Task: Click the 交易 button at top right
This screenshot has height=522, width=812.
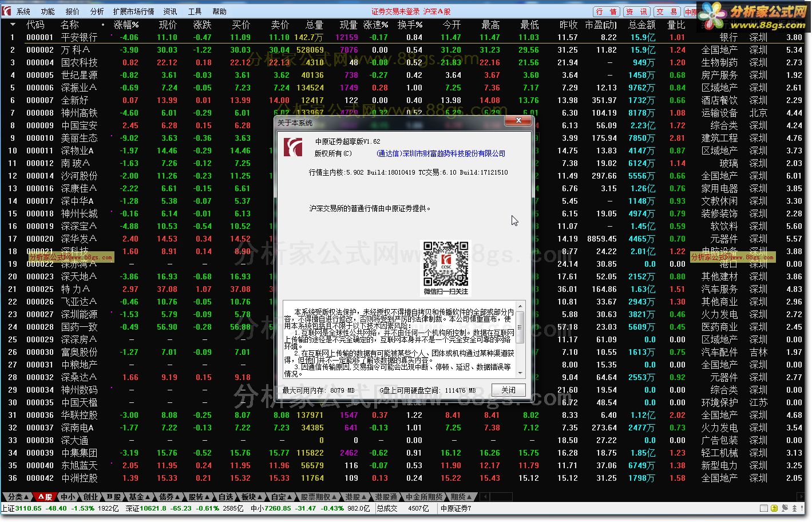Action: click(667, 11)
